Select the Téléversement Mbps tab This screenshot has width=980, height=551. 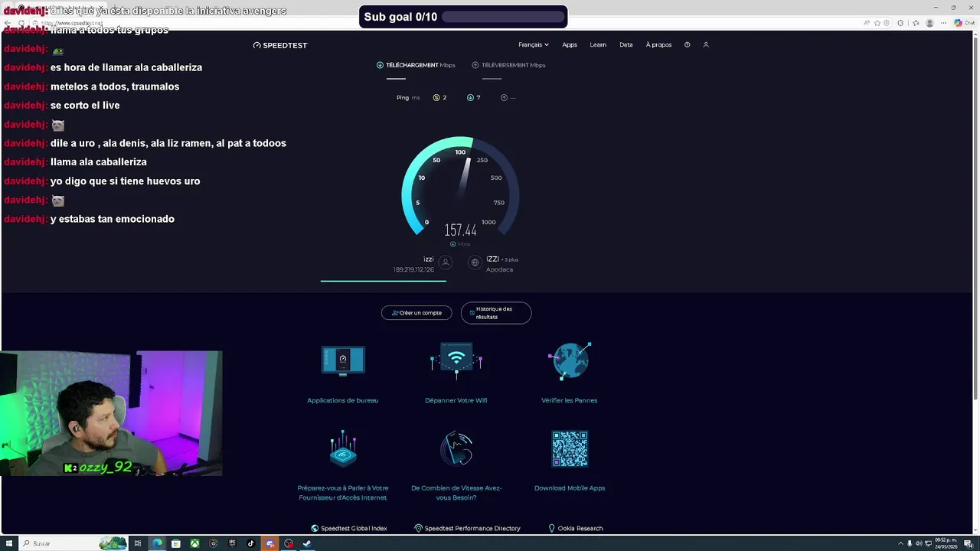508,65
